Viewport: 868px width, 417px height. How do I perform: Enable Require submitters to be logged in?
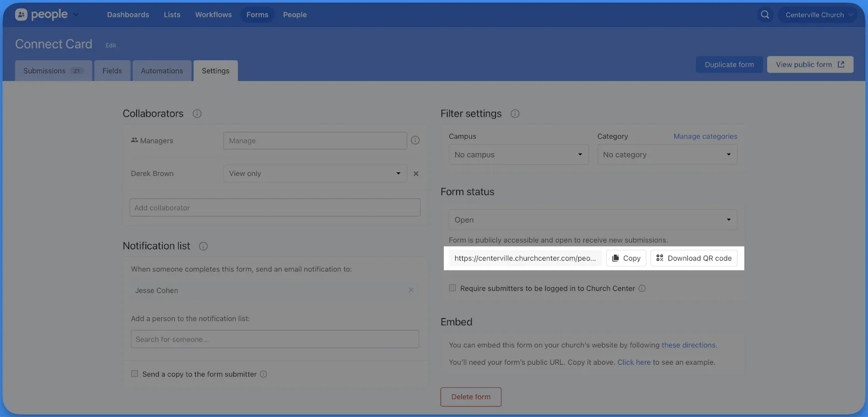452,288
